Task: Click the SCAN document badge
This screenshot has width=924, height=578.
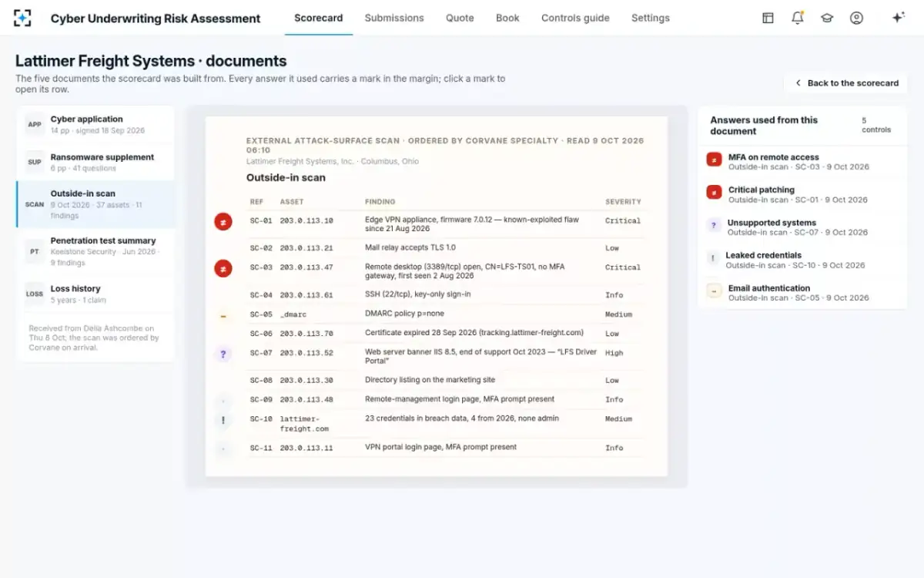Action: 35,204
